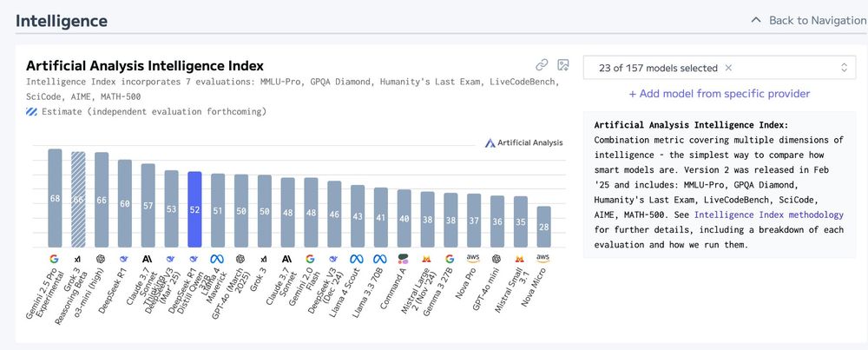868x350 pixels.
Task: Click Anthropic logo under Claude 3.7 Sonnet bar
Action: coord(286,259)
